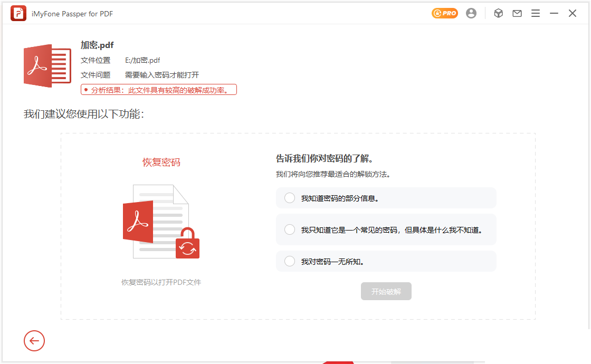Select 我知道密码的部分信息 option
591x364 pixels.
click(x=290, y=198)
